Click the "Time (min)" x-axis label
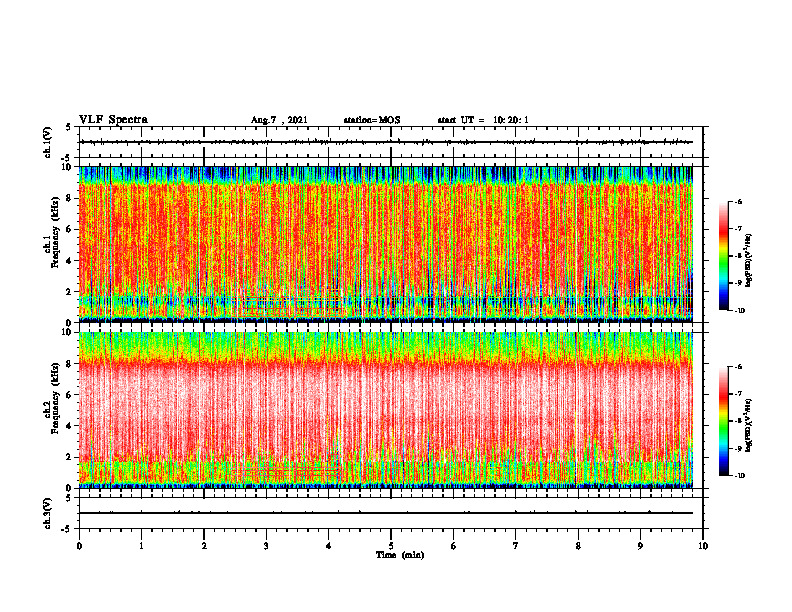Image resolution: width=792 pixels, height=612 pixels. tap(400, 555)
